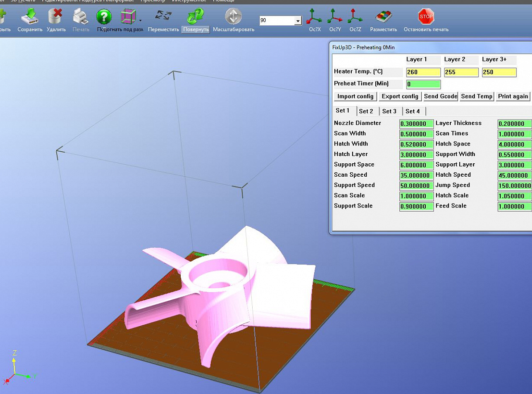The width and height of the screenshot is (532, 394).
Task: Click the Ос?X axis icon
Action: [314, 16]
